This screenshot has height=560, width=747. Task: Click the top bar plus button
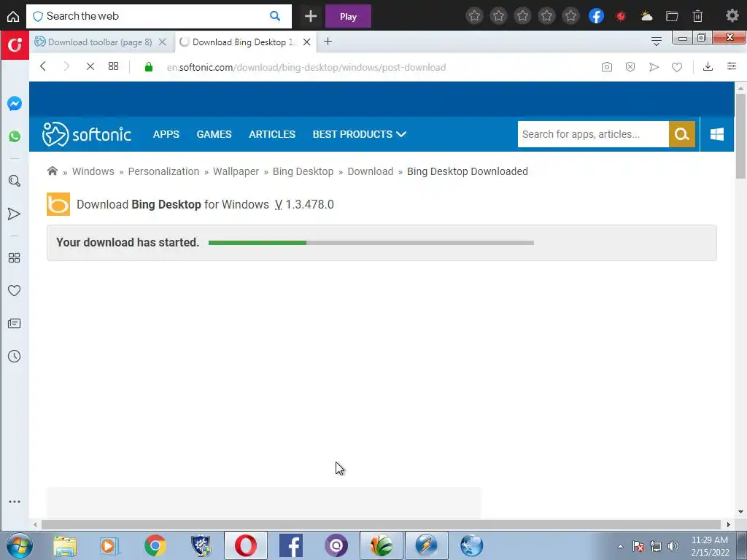click(x=311, y=16)
